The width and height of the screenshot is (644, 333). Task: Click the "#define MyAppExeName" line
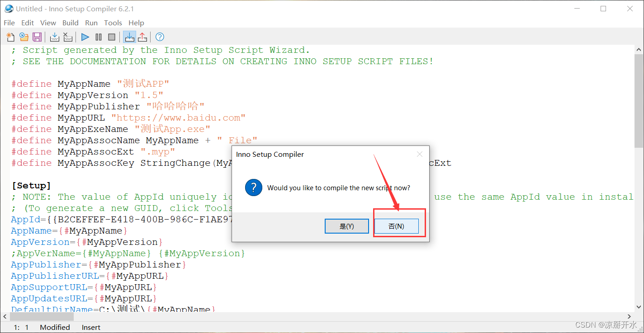[111, 129]
